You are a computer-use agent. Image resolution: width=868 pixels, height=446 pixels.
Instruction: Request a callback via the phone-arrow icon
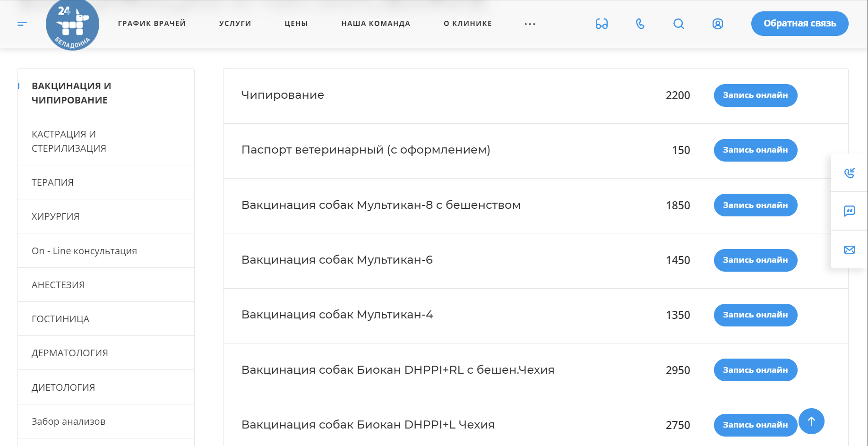coord(849,173)
